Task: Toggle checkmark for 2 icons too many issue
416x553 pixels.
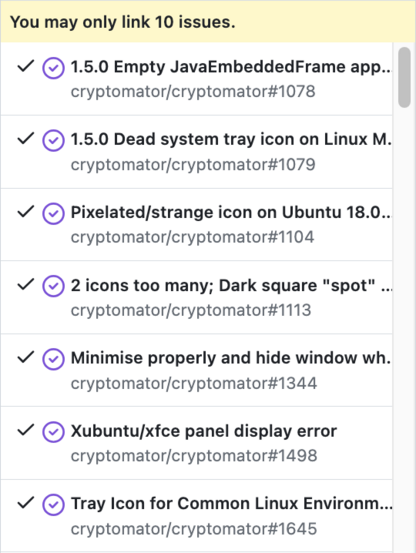Action: (26, 284)
